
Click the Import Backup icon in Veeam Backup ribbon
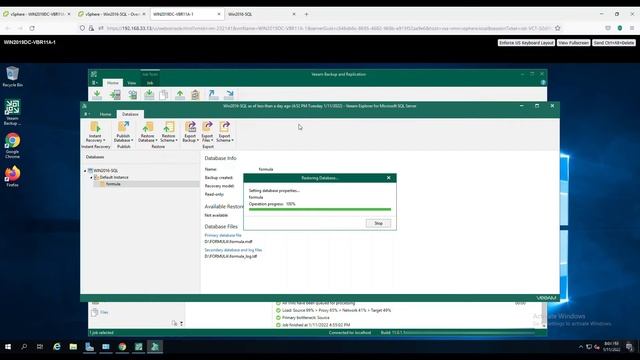tap(213, 95)
